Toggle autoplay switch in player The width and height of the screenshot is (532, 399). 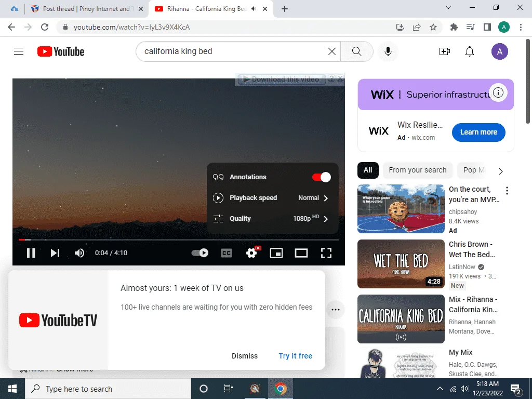click(200, 253)
